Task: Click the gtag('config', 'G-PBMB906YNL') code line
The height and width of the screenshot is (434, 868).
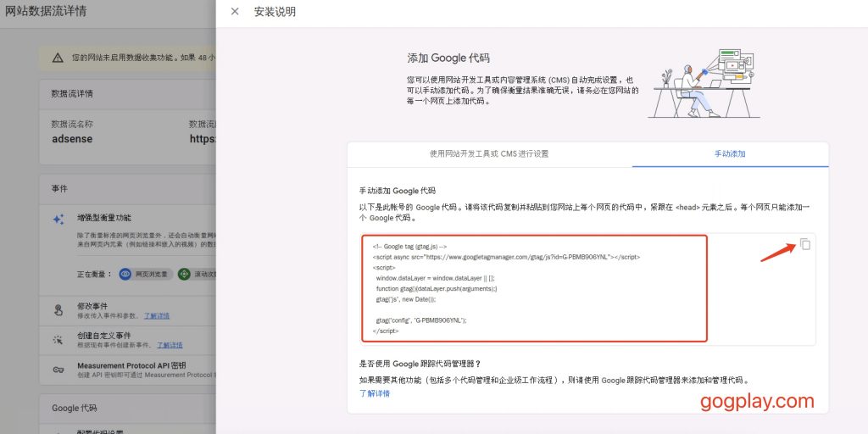Action: coord(421,320)
